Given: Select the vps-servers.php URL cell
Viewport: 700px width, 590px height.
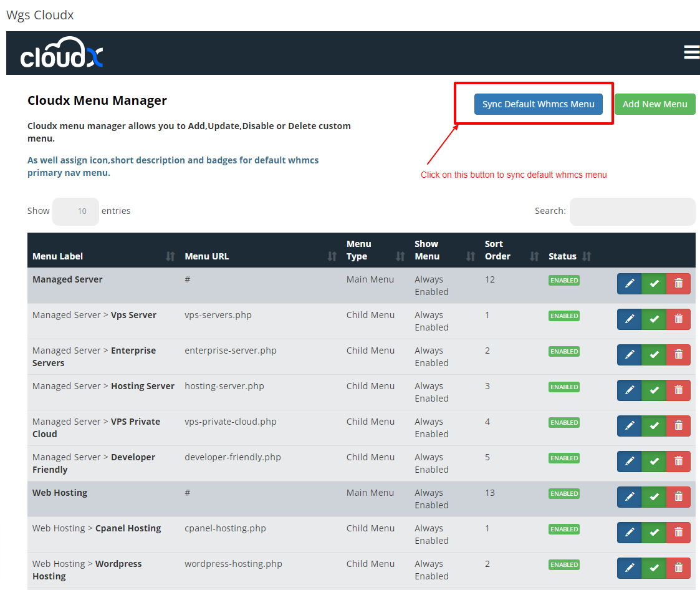Looking at the screenshot, I should coord(218,315).
